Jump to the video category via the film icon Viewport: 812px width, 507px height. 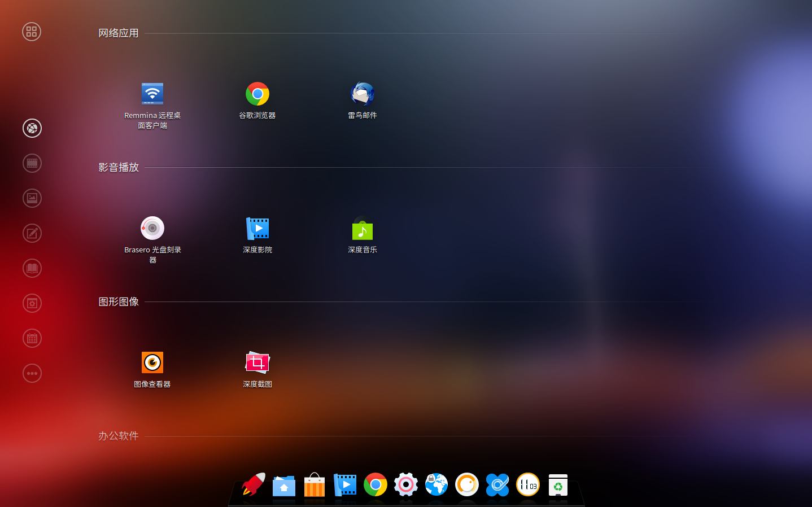pos(32,163)
